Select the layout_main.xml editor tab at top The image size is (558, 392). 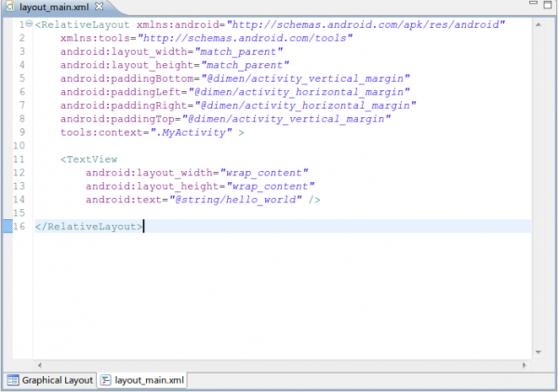point(54,7)
